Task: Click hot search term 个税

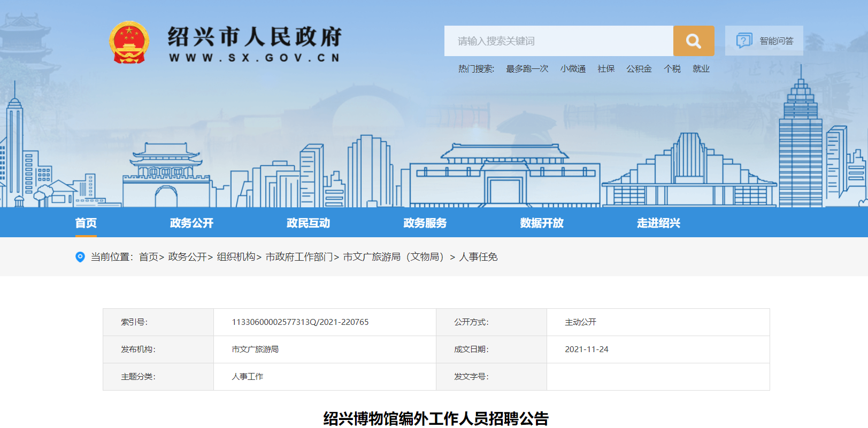Action: pyautogui.click(x=672, y=69)
